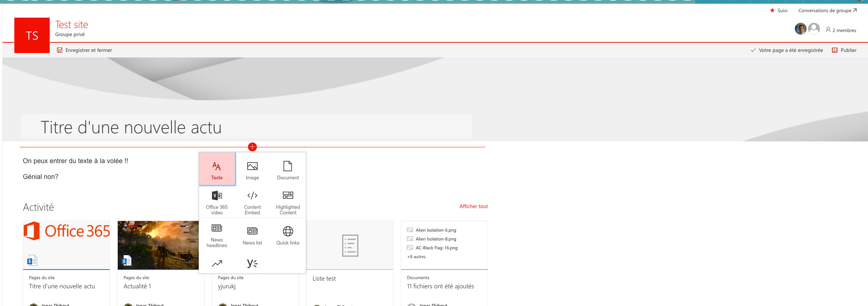Viewport: 868px width, 306px height.
Task: Open the 'Actualité 1' card title
Action: click(x=137, y=286)
